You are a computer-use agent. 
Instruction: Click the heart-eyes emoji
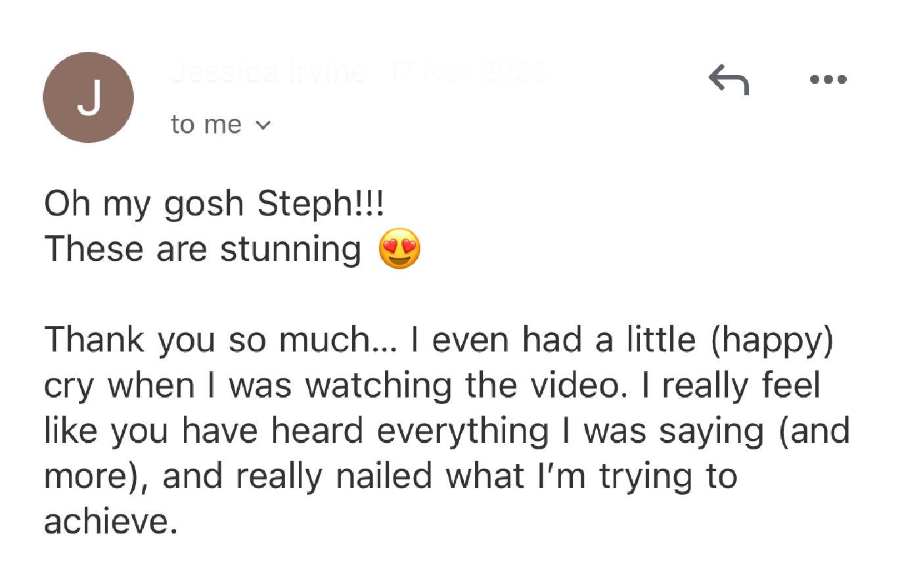coord(399,249)
